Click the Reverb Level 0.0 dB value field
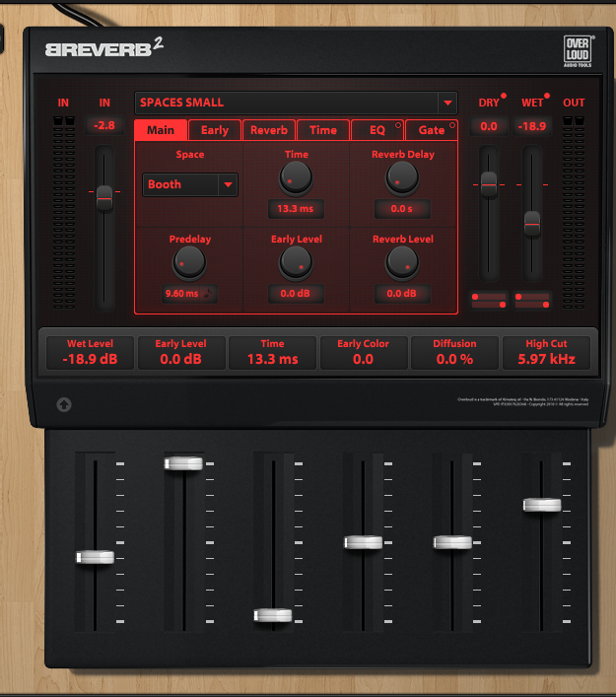This screenshot has height=697, width=616. (x=402, y=294)
